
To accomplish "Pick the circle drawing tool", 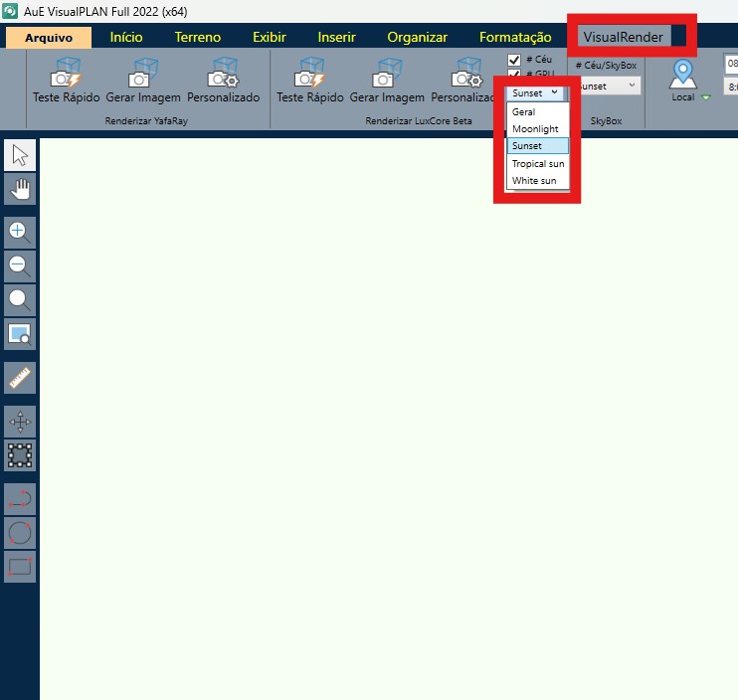I will [x=20, y=533].
